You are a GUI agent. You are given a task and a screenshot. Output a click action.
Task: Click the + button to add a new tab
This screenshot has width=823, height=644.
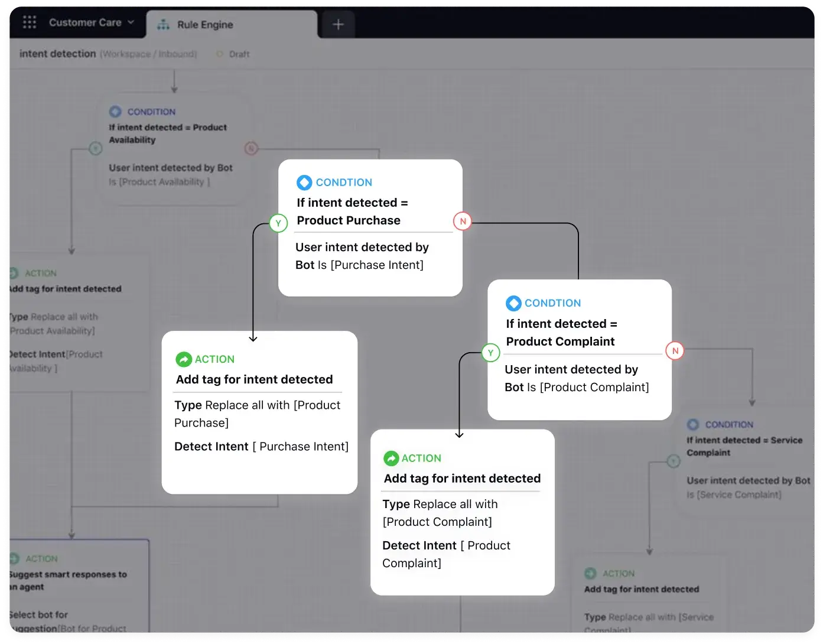point(337,24)
